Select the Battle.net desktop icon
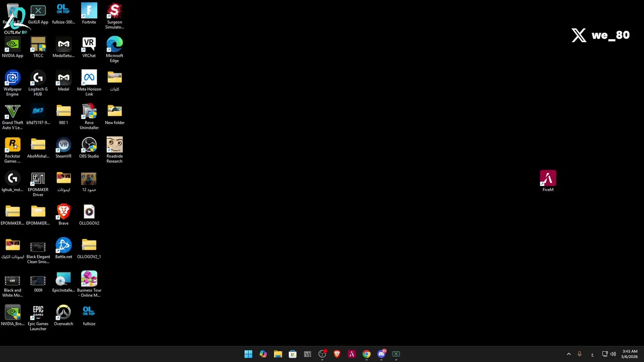The image size is (644, 362). (63, 249)
